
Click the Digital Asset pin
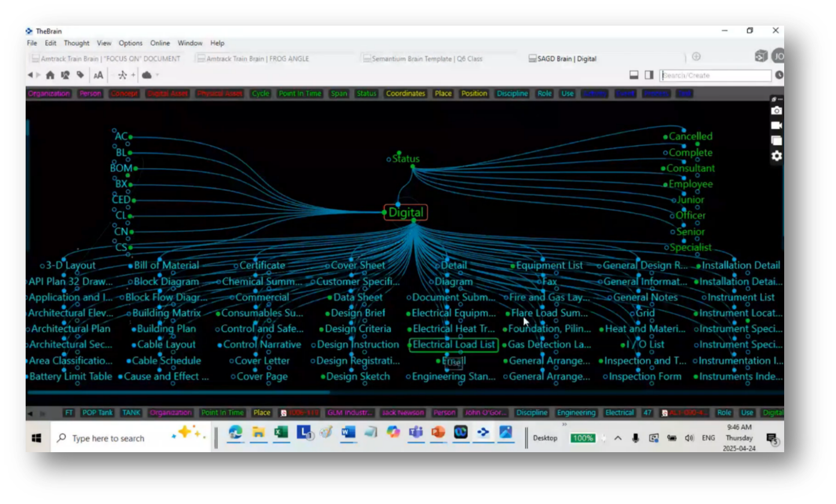point(168,94)
